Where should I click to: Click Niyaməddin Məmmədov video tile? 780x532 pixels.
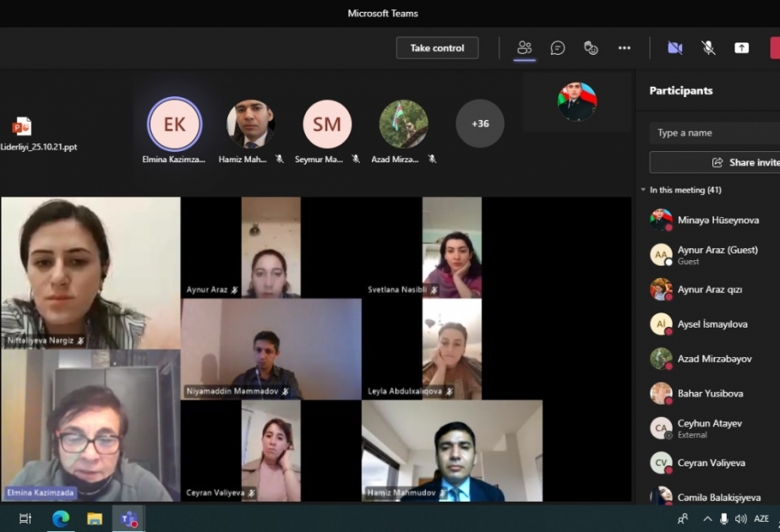coord(271,349)
